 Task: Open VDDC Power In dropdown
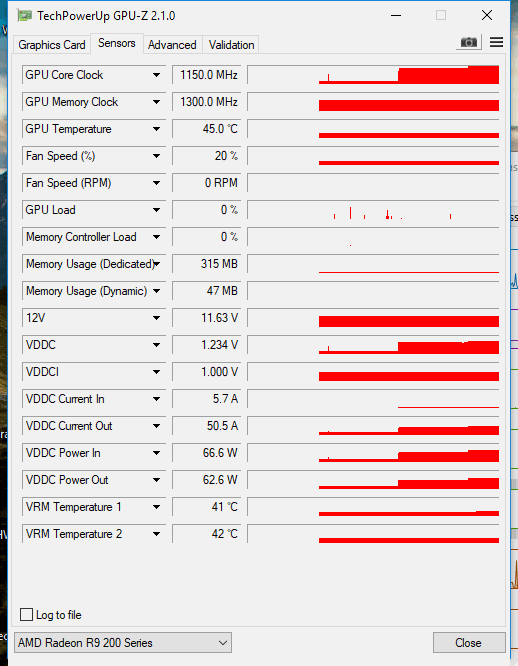156,453
